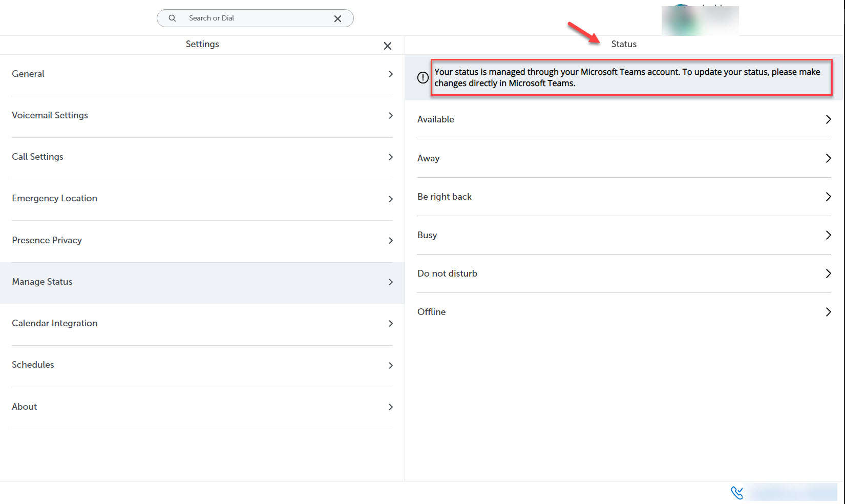
Task: Select Do not disturb status
Action: tap(623, 274)
